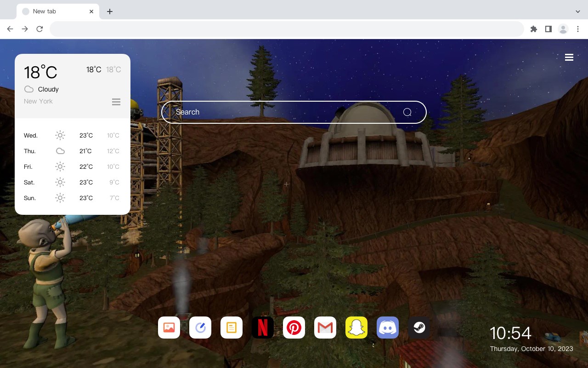Open the blue checkmark tasks shortcut
This screenshot has width=588, height=368.
coord(200,328)
